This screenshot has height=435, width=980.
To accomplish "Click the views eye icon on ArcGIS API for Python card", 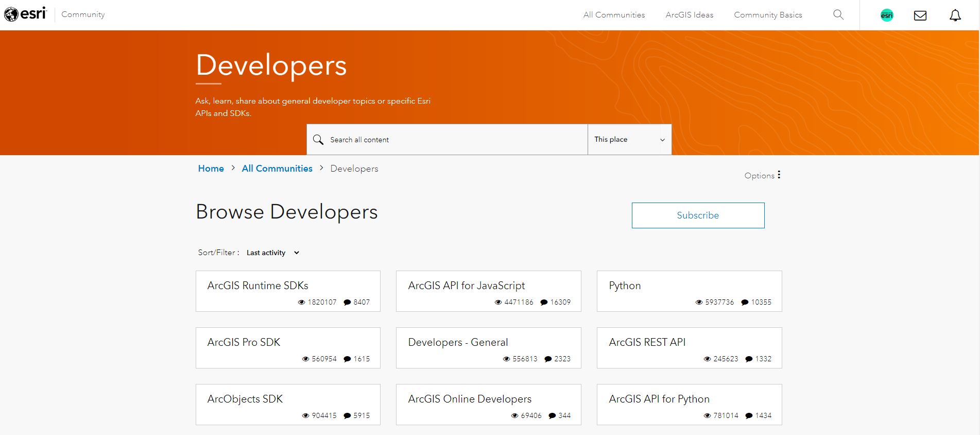I will 707,416.
